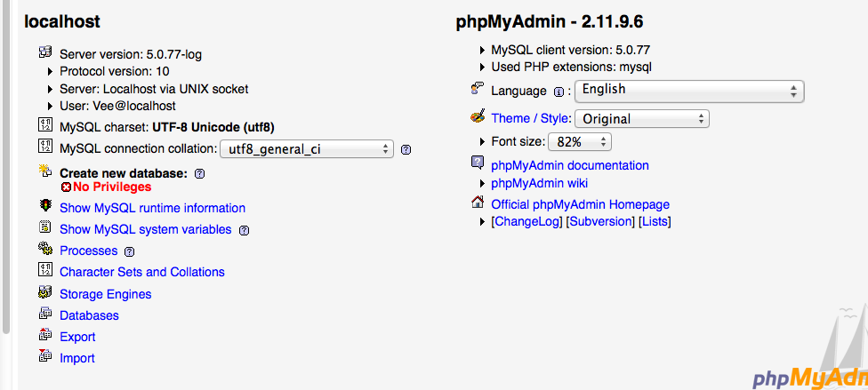
Task: Click Server: Localhost via UNIX socket text
Action: [154, 89]
